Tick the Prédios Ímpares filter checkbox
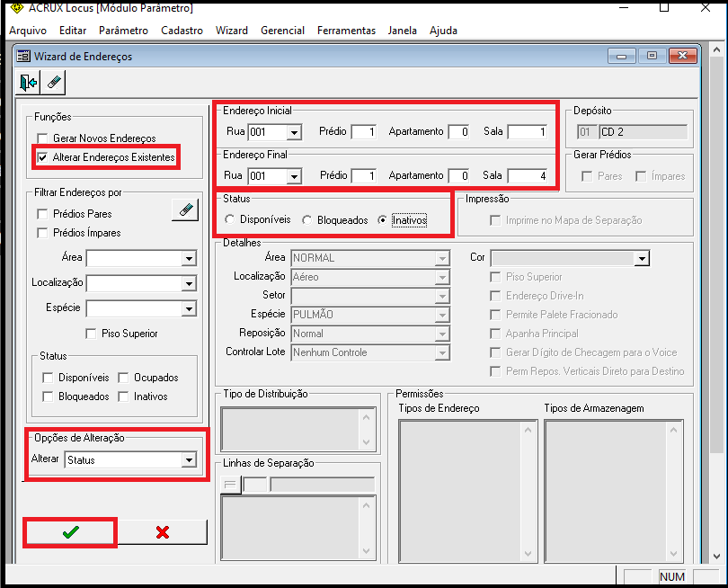728x588 pixels. click(x=42, y=233)
